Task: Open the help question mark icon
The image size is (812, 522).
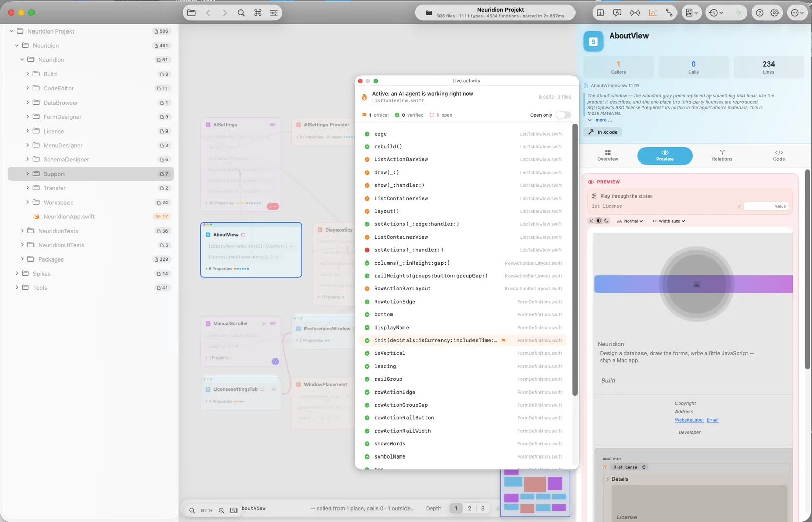Action: point(759,13)
